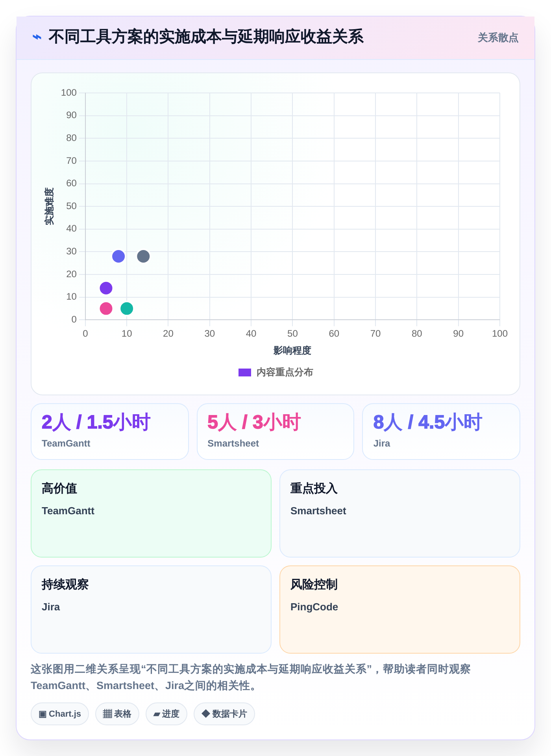Click the bar icon in the 进度 chip

[x=157, y=714]
